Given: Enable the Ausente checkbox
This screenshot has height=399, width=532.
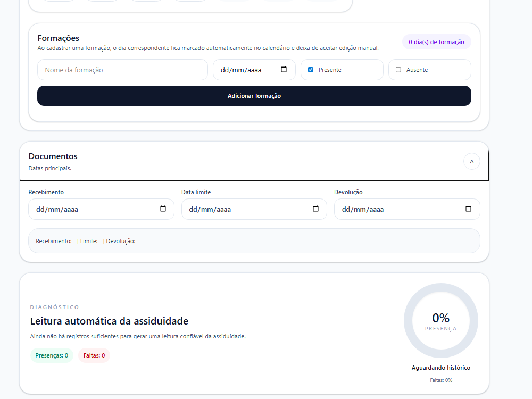Looking at the screenshot, I should tap(397, 70).
